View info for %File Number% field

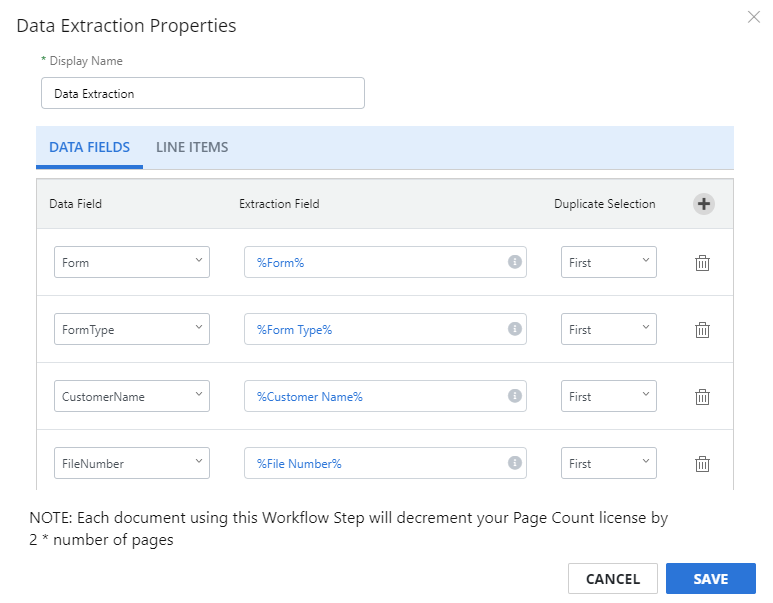[515, 462]
